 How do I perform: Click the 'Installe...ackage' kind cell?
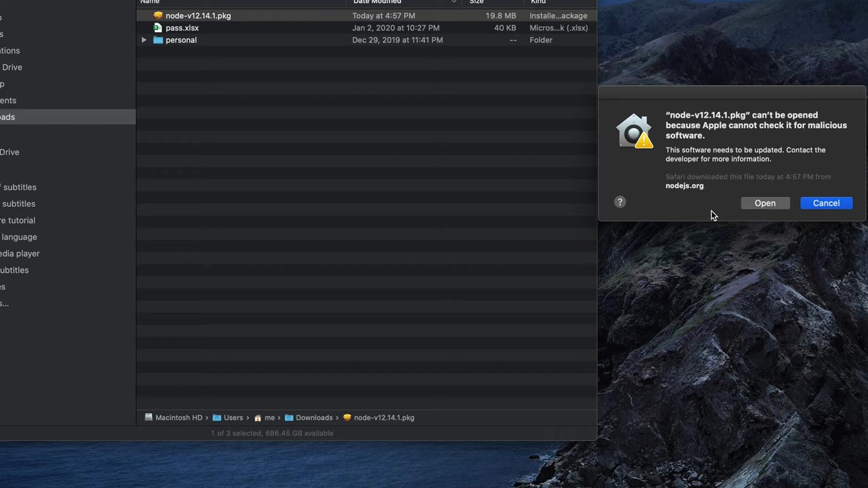point(559,15)
